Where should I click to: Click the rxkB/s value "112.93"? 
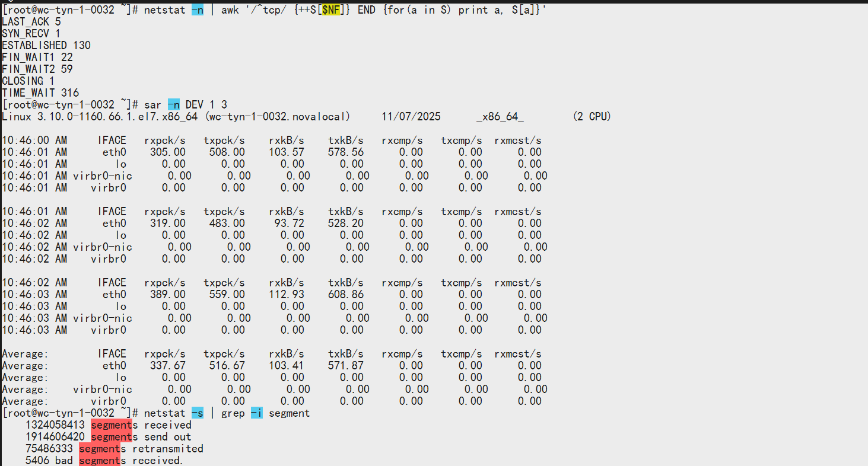pos(287,295)
